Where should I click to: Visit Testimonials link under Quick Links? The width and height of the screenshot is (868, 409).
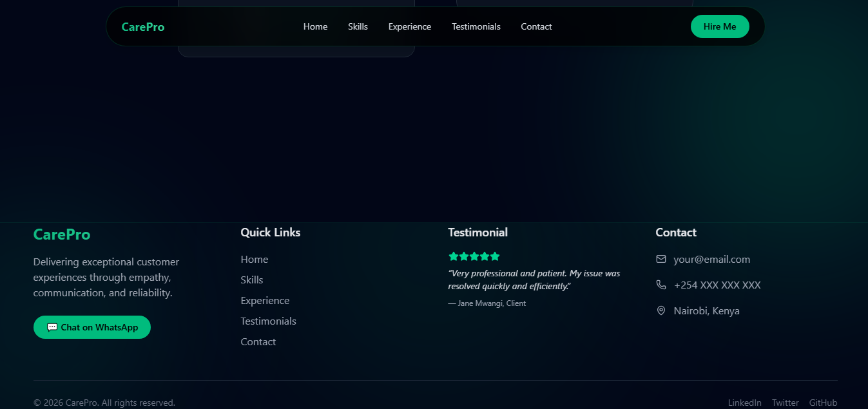(x=269, y=321)
